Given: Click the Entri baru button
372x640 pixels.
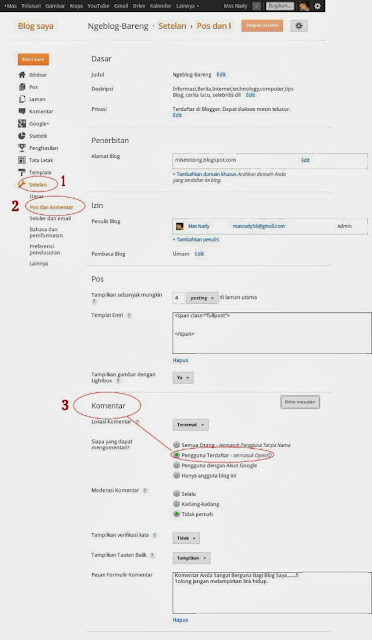Looking at the screenshot, I should pyautogui.click(x=33, y=59).
